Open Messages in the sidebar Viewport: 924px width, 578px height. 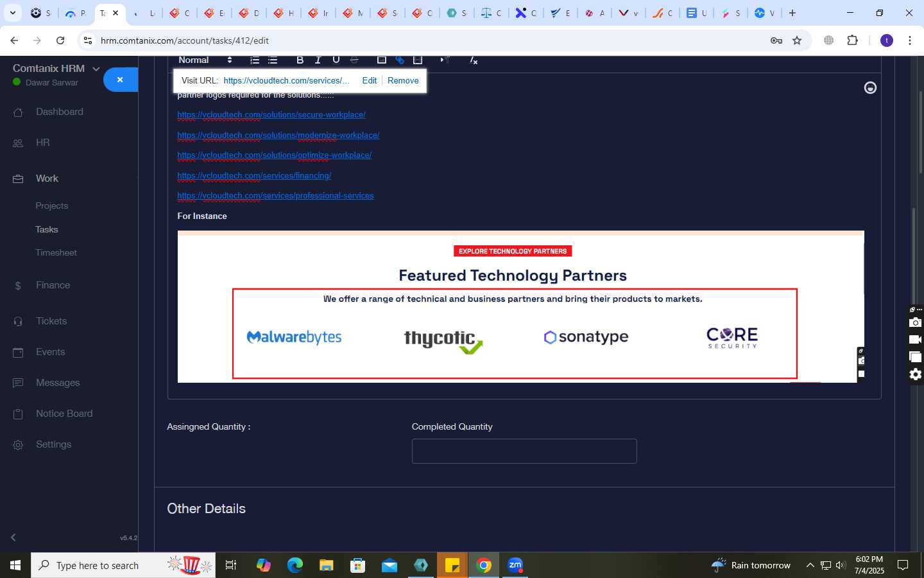point(58,383)
